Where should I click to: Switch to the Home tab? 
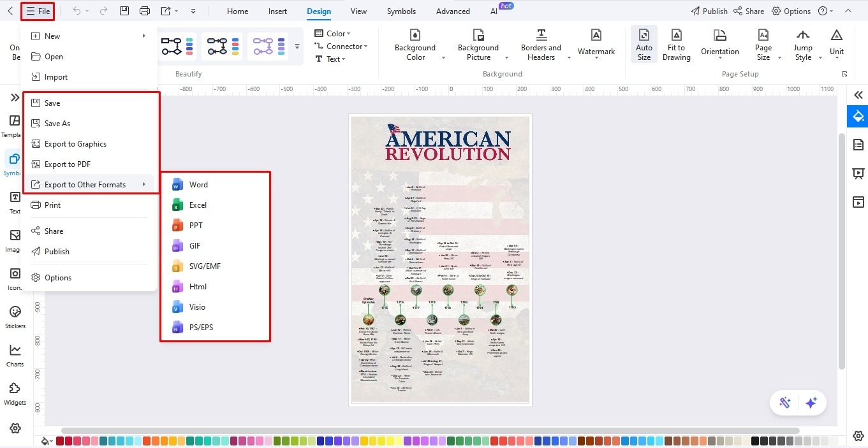point(238,11)
